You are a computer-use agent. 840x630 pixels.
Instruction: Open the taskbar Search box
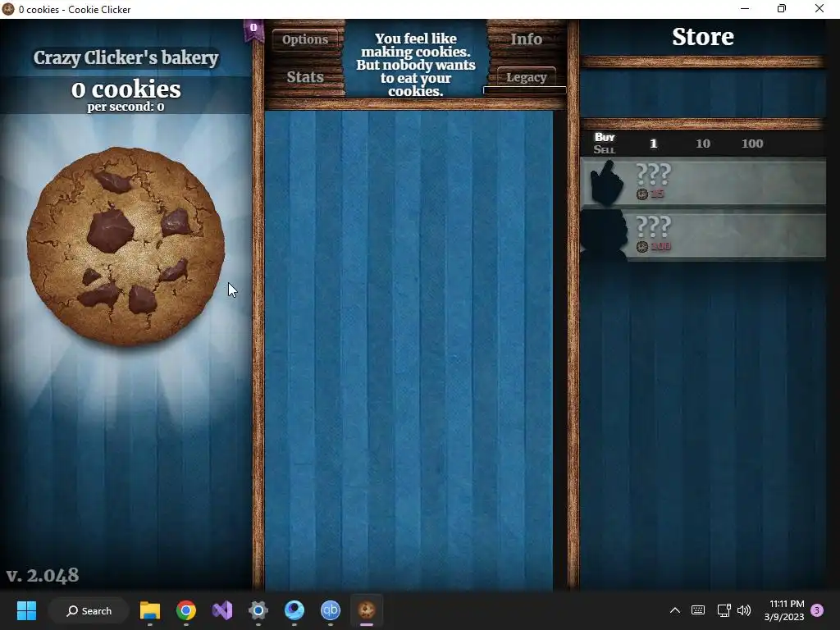coord(89,610)
